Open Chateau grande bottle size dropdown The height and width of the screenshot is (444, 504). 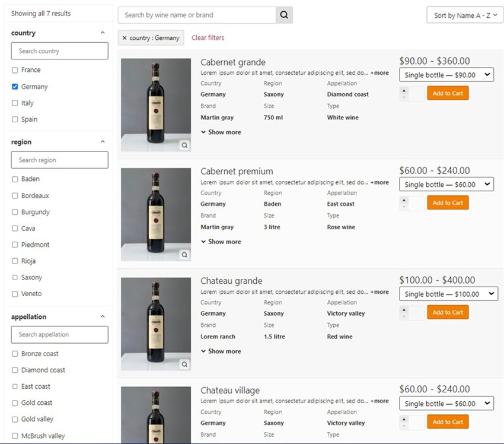click(448, 294)
